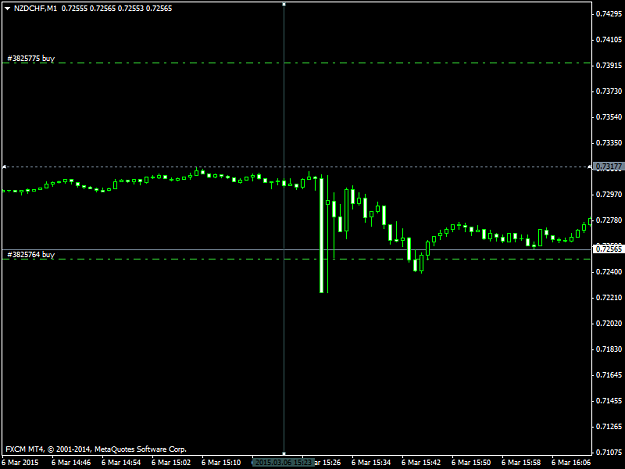Click the 6 Mar 14:46 time label
This screenshot has width=625, height=469.
pos(71,463)
